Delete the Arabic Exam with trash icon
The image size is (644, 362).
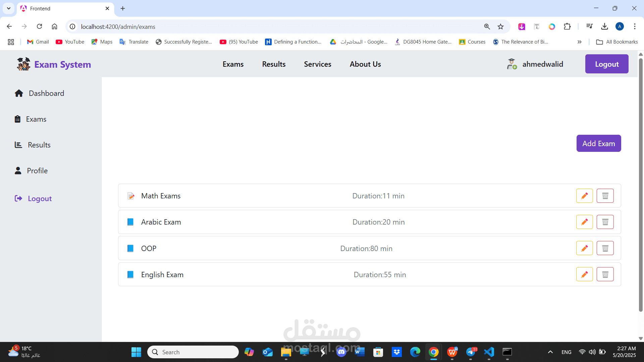click(605, 222)
